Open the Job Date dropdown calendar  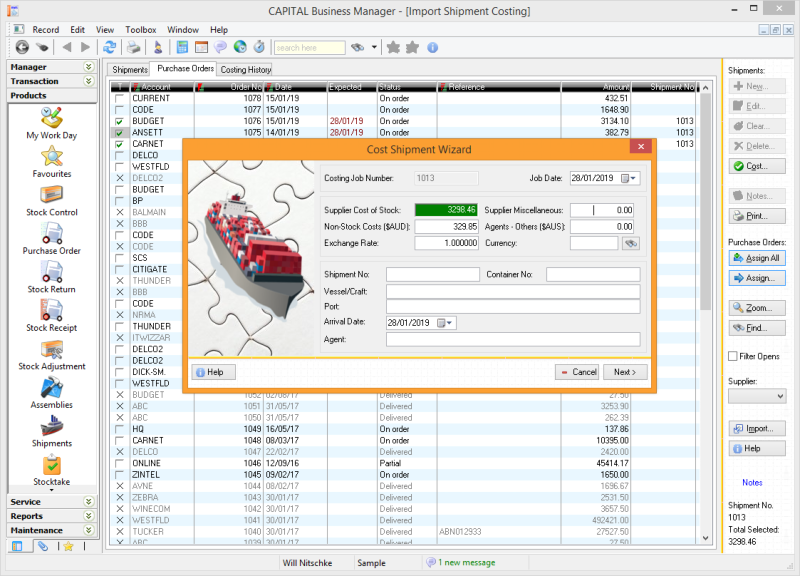[x=628, y=178]
